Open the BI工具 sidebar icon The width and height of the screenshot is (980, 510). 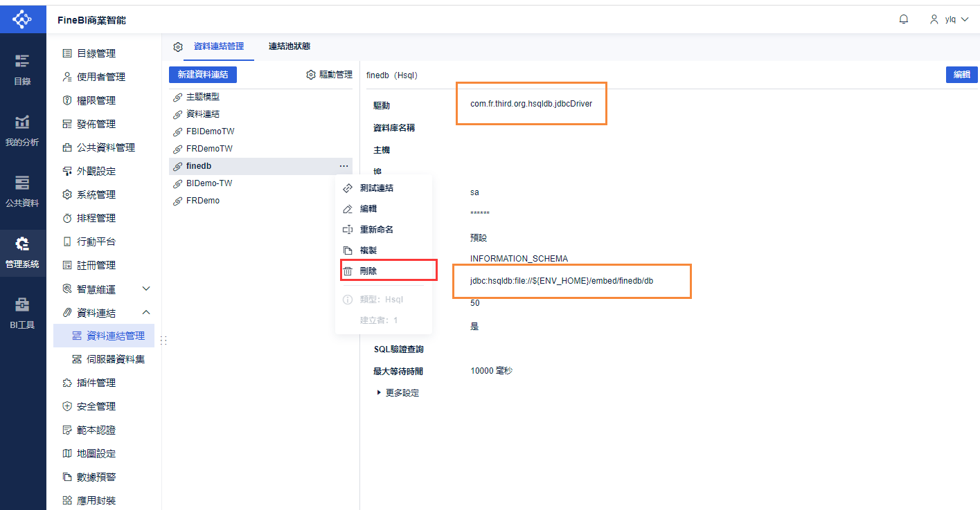(x=23, y=316)
